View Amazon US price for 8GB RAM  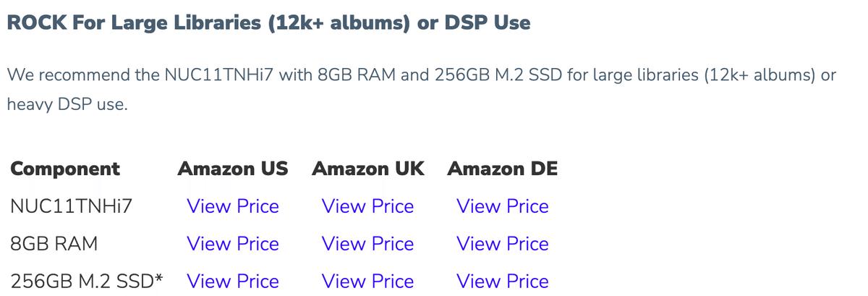tap(233, 244)
